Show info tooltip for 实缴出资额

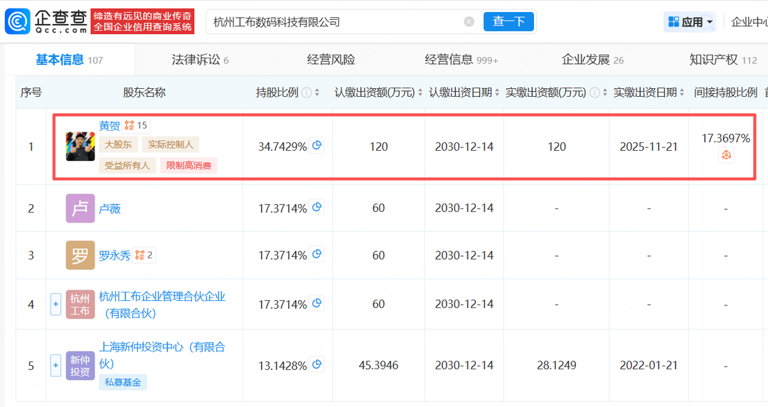[x=594, y=93]
